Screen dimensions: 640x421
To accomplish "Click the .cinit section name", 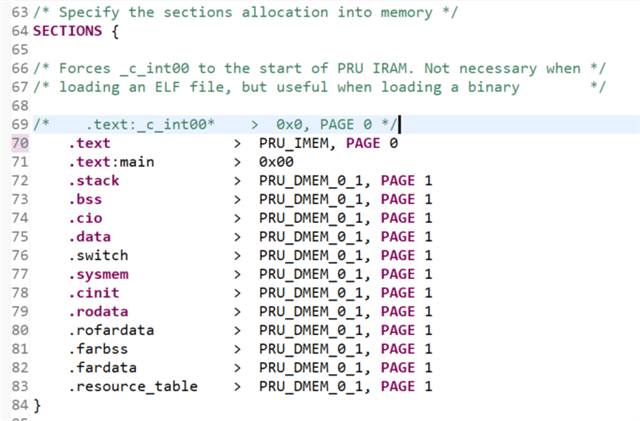I will pyautogui.click(x=94, y=293).
